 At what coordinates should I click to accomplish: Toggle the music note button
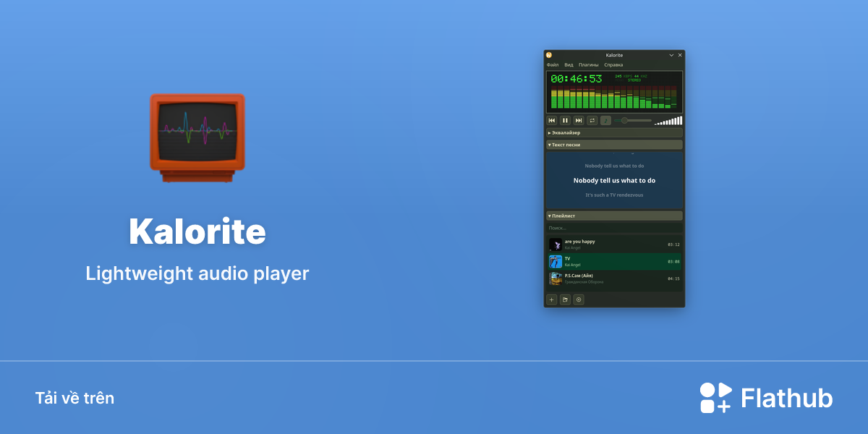point(606,120)
